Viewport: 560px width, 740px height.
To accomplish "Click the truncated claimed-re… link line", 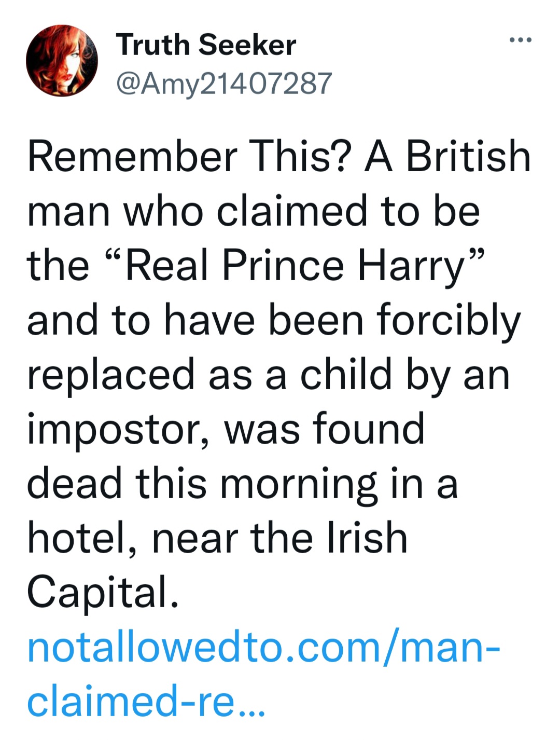I will 146,702.
